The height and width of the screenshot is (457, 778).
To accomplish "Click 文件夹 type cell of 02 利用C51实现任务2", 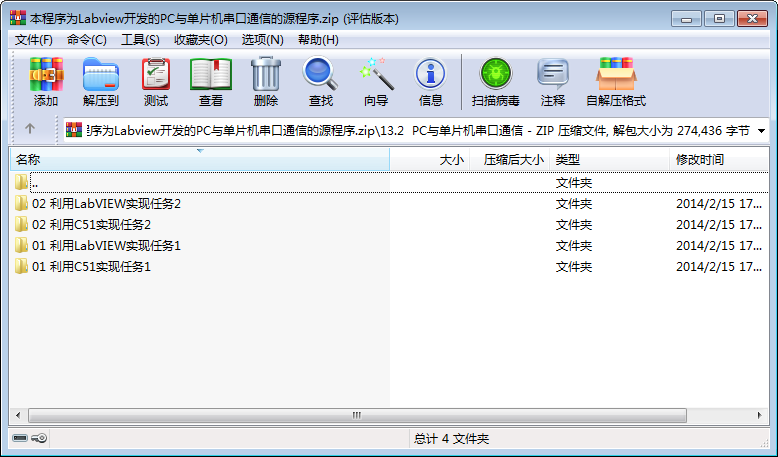I will click(574, 225).
